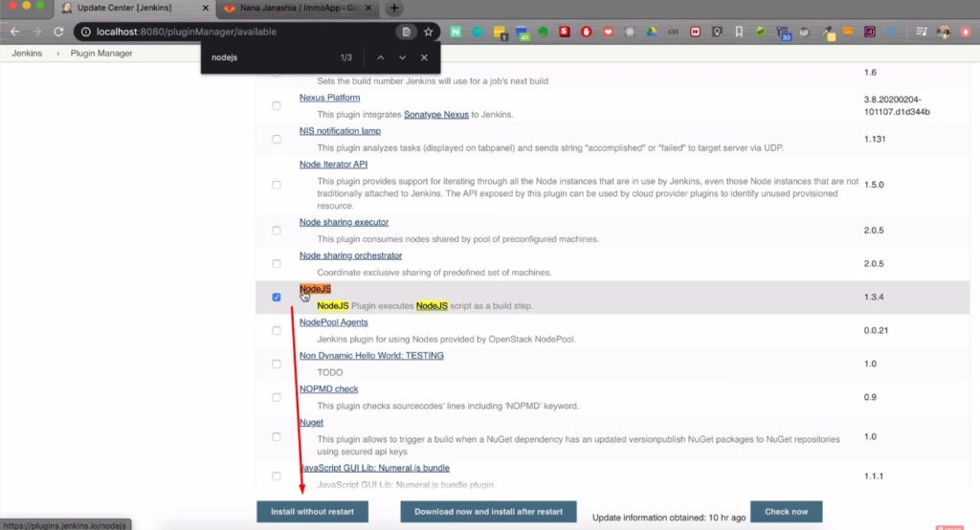The height and width of the screenshot is (530, 980).
Task: Go to Plugin Manager breadcrumb
Action: (x=101, y=54)
